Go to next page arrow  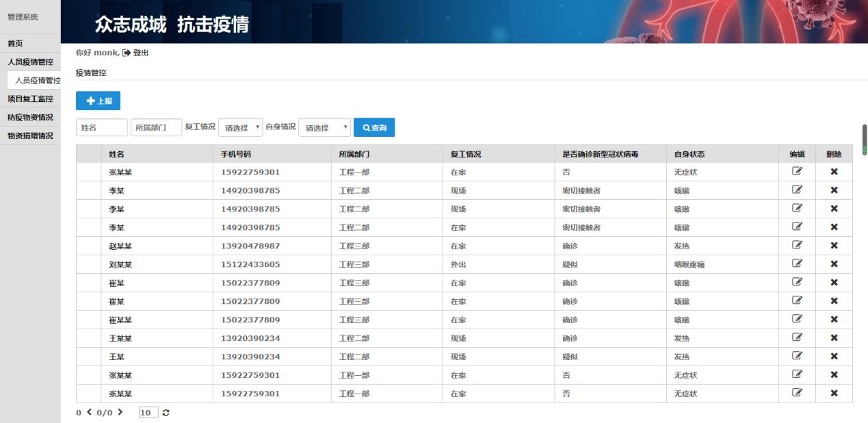pos(120,412)
